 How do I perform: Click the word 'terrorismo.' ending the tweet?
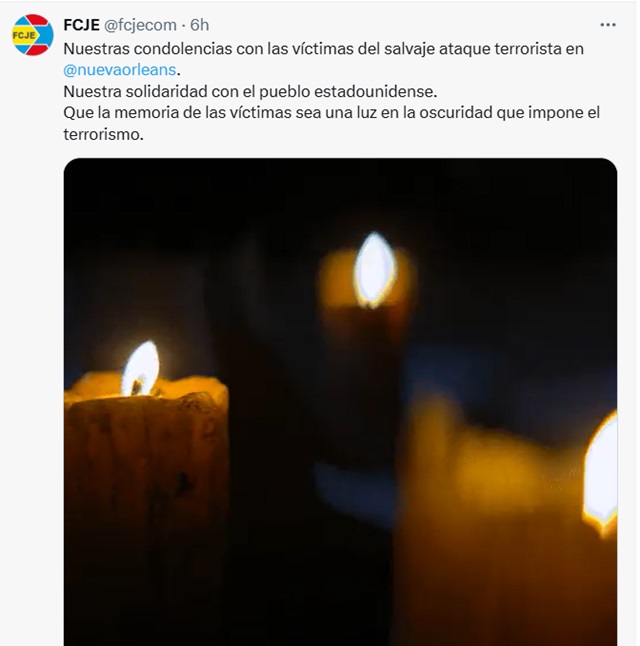tap(103, 134)
